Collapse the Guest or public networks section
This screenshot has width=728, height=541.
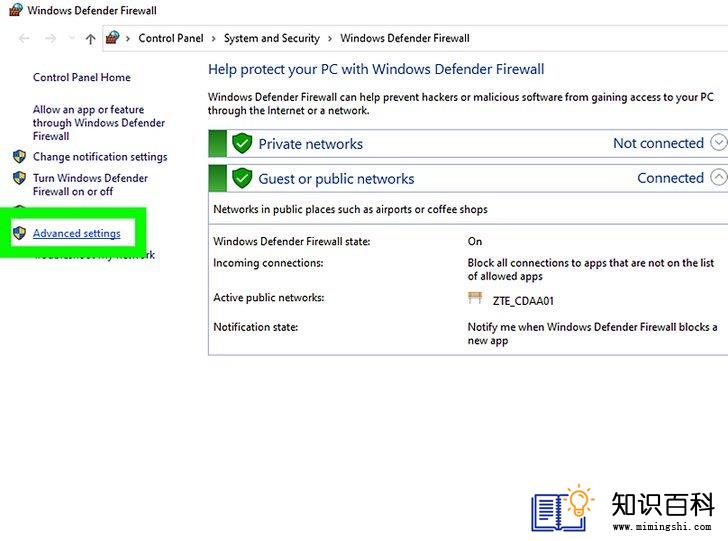click(x=718, y=177)
